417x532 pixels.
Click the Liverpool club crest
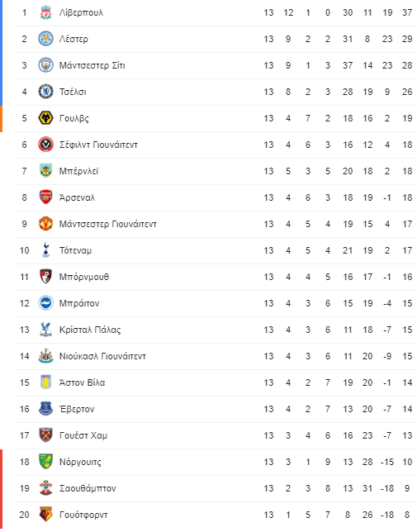pos(45,12)
